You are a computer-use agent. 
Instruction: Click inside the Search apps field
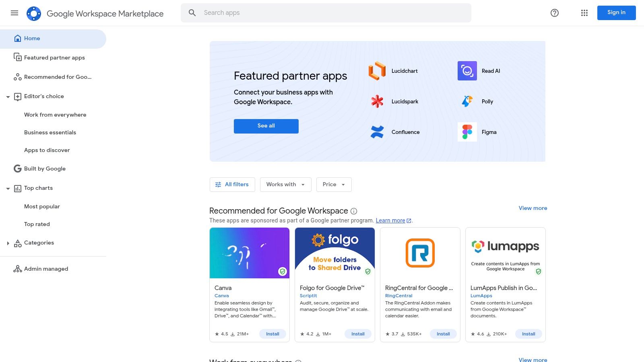(282, 12)
